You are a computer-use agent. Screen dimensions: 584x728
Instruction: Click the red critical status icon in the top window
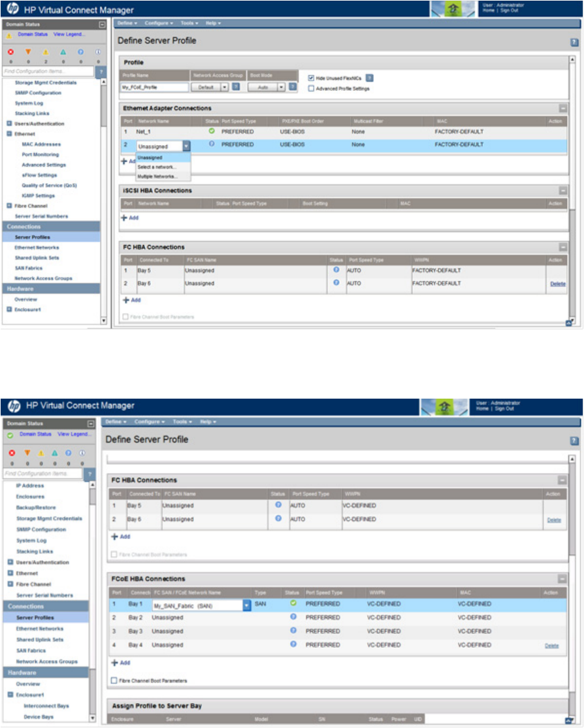click(x=10, y=52)
